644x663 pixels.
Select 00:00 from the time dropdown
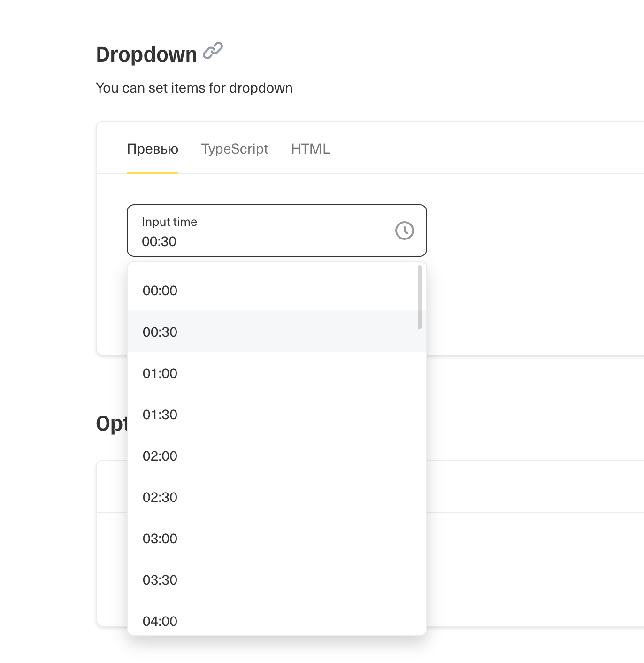(160, 291)
